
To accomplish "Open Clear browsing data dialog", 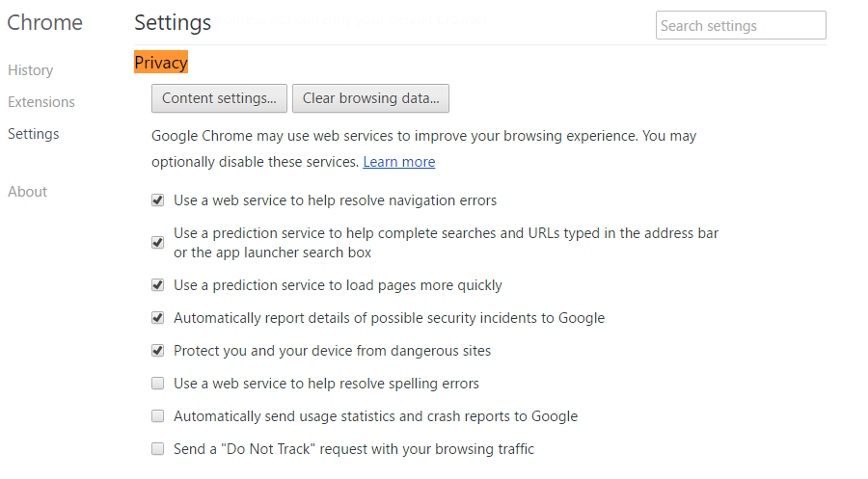I will (371, 98).
